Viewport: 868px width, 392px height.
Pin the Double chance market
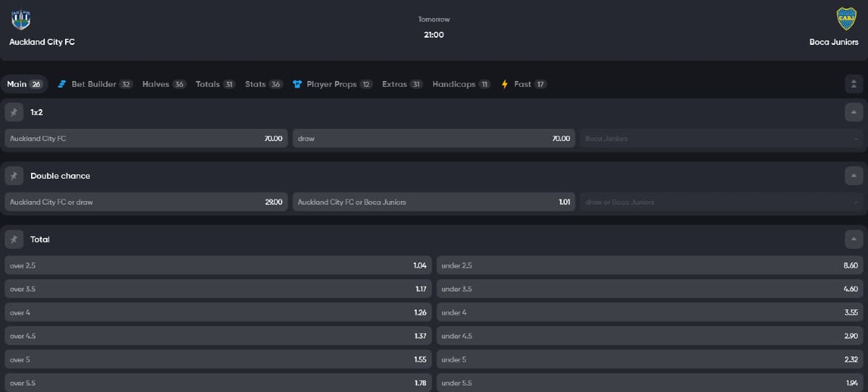click(13, 176)
